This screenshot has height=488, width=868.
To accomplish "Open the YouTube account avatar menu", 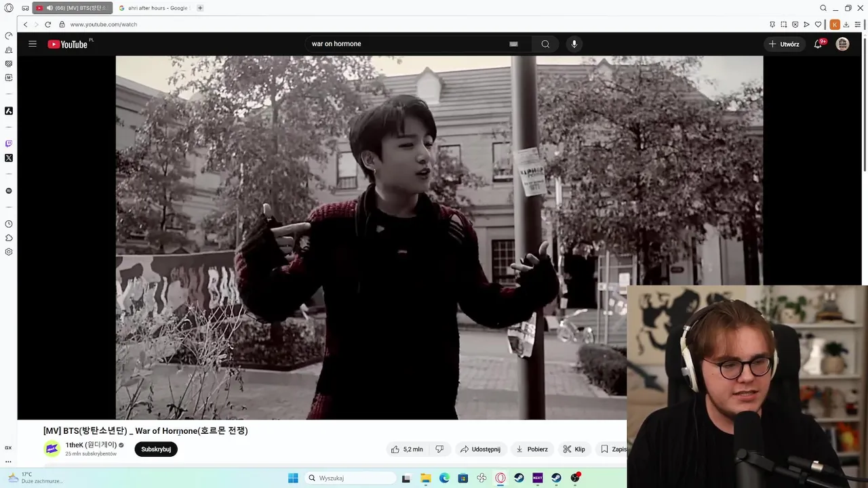I will (842, 44).
